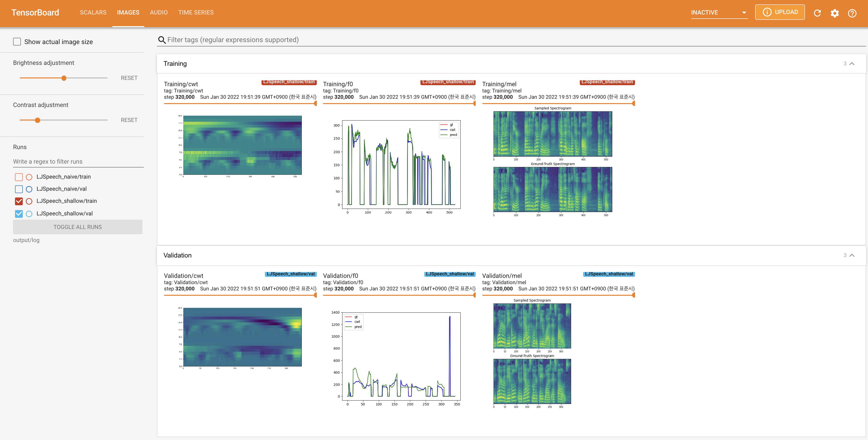Enable Show actual image size checkbox
The width and height of the screenshot is (868, 440).
17,42
